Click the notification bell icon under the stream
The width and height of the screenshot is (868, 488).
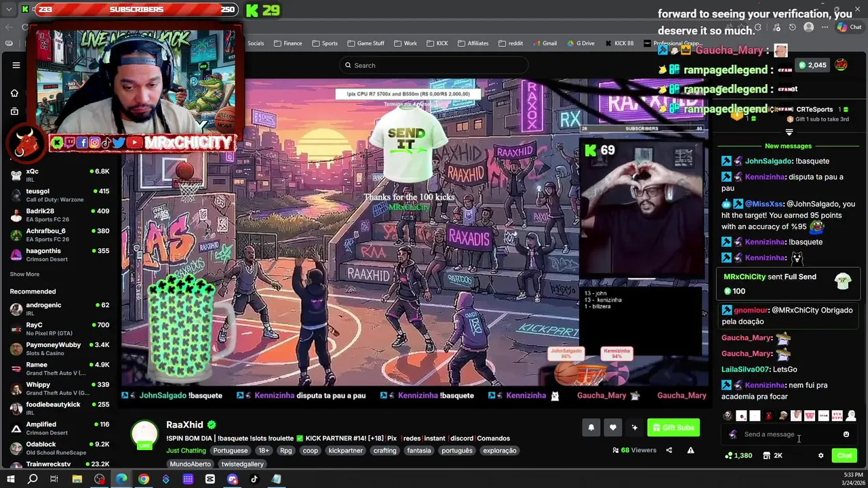(591, 428)
